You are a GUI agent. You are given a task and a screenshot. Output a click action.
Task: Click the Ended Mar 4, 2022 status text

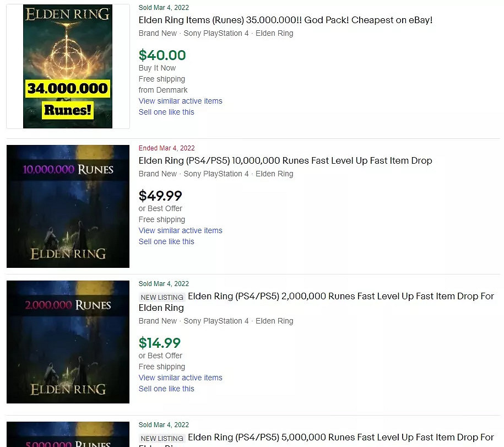coord(166,148)
